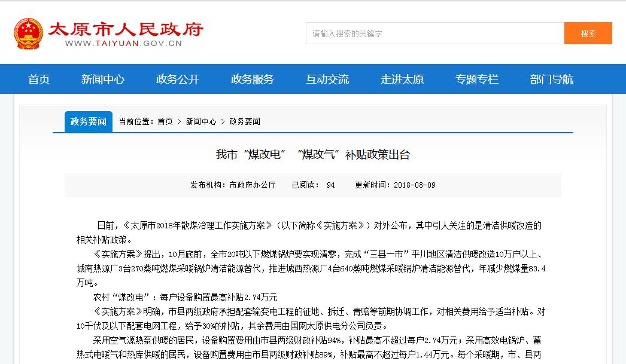Open the 互动交流 navigation item
Viewport: 626px width, 364px height.
pos(327,79)
